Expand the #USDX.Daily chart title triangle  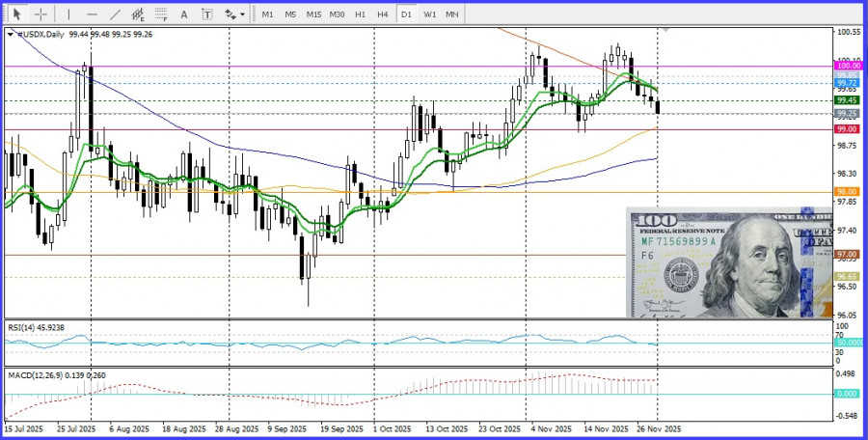click(x=11, y=33)
